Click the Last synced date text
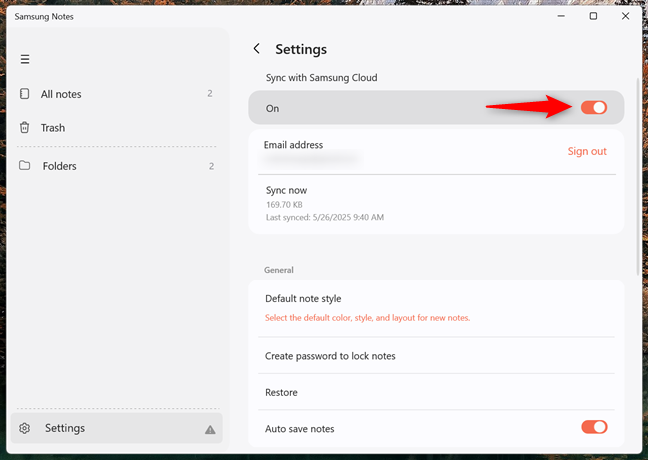648x460 pixels. [x=325, y=217]
